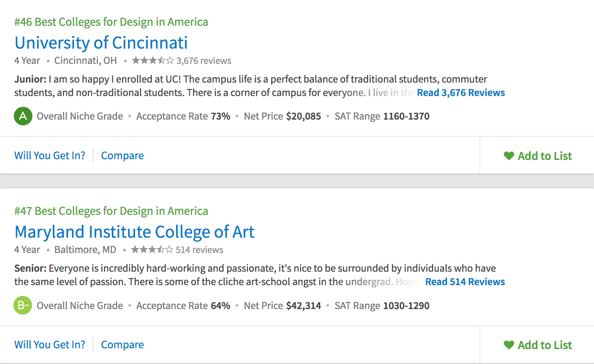
Task: Click Will You Get In for Cincinnati
Action: click(50, 155)
